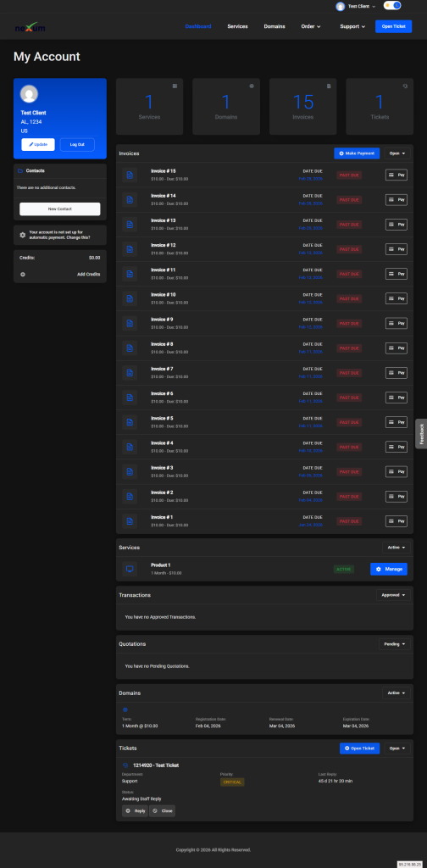Click the Open Ticket button in navbar
Screen dimensions: 427x868
[x=393, y=26]
